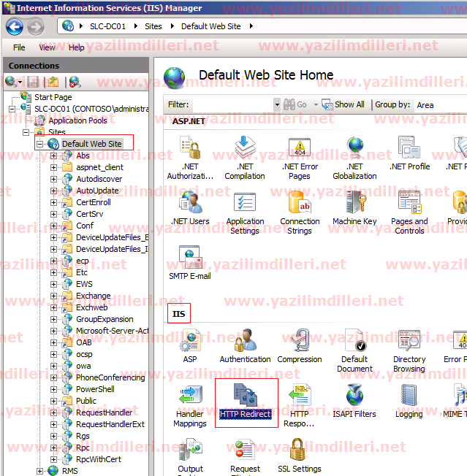467x476 pixels.
Task: Collapse the Sites tree node
Action: click(x=26, y=132)
